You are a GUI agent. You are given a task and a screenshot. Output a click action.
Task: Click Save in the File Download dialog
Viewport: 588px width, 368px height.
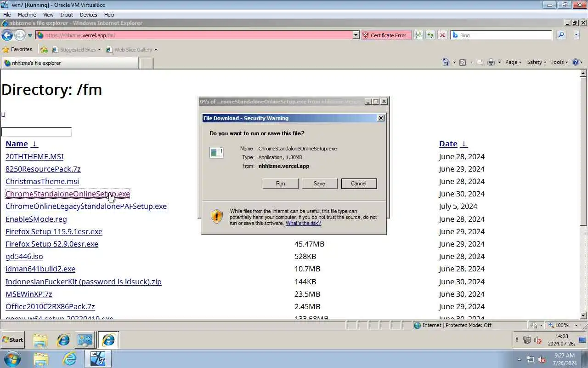tap(319, 184)
